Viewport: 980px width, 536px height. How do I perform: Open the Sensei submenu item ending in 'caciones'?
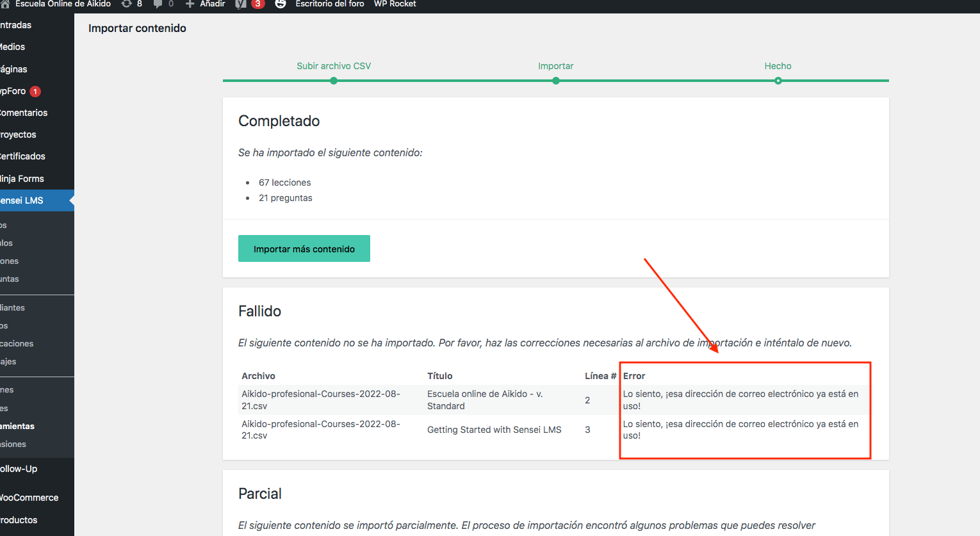[17, 343]
